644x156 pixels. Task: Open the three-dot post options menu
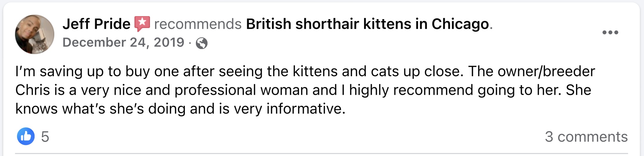tap(610, 32)
